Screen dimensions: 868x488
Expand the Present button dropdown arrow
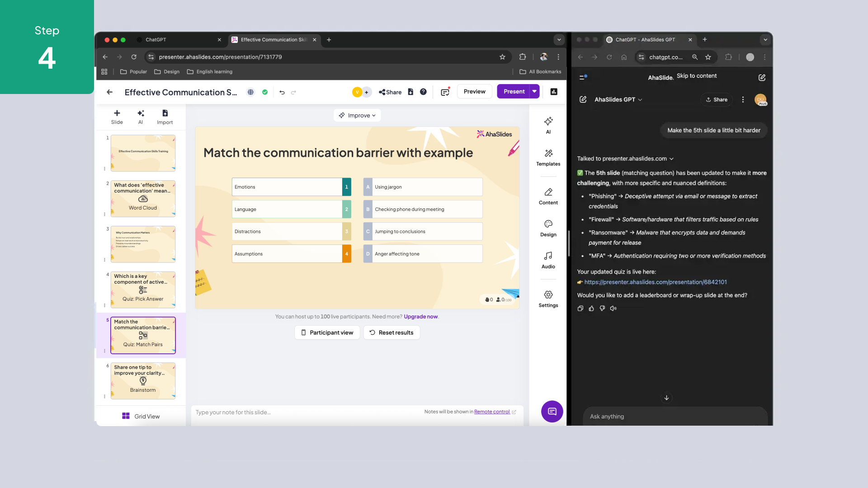click(534, 91)
